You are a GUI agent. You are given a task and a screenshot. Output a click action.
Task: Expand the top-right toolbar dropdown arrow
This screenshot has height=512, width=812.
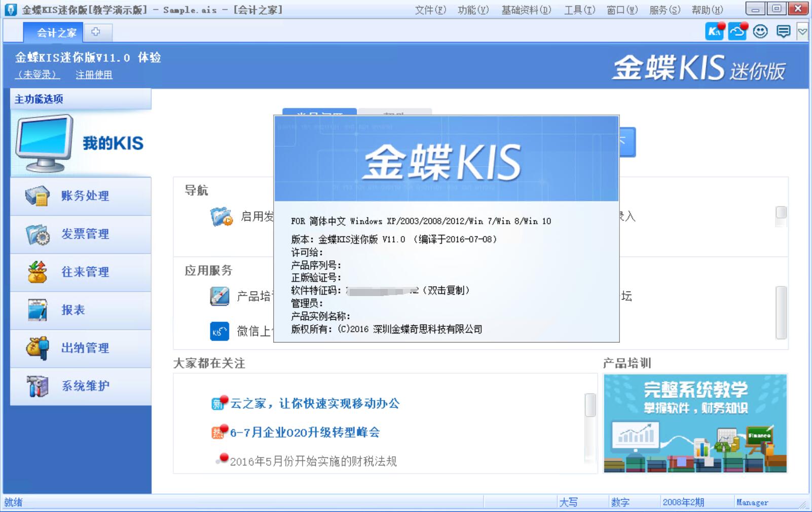coord(802,31)
